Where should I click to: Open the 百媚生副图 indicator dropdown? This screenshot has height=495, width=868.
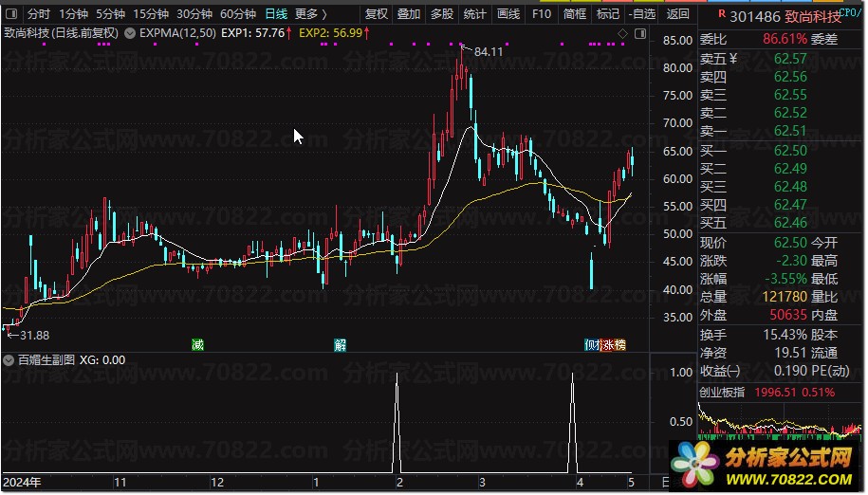pyautogui.click(x=9, y=360)
